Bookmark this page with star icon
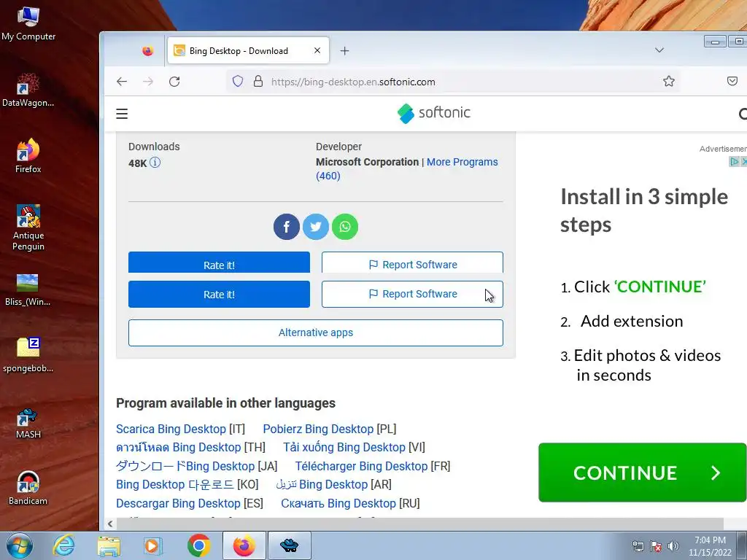This screenshot has width=747, height=560. pyautogui.click(x=669, y=82)
